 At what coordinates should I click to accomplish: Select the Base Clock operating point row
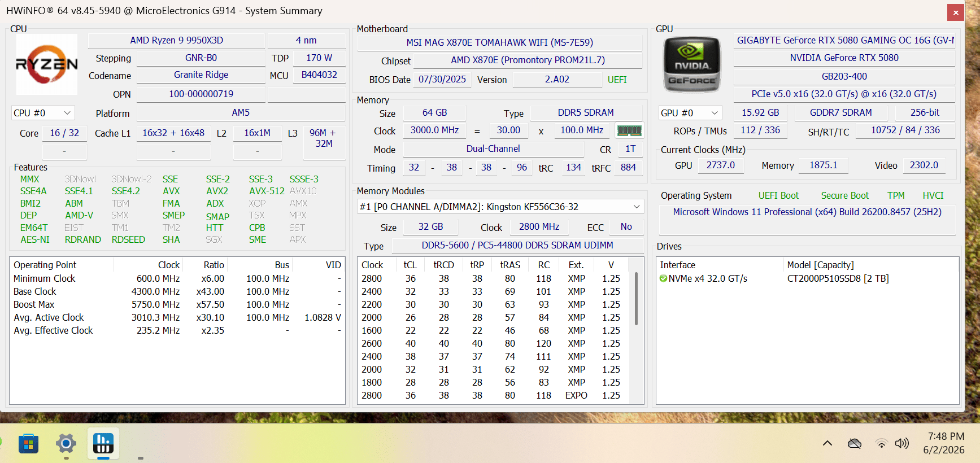point(177,292)
